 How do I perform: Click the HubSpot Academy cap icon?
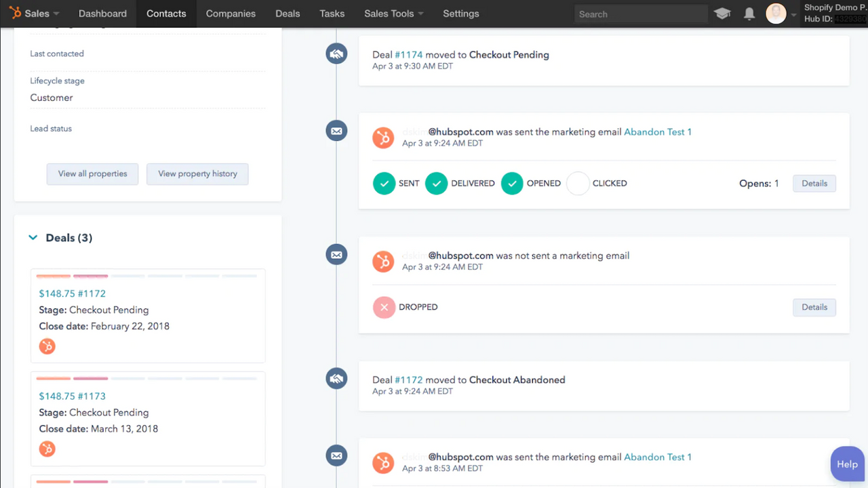click(x=722, y=14)
